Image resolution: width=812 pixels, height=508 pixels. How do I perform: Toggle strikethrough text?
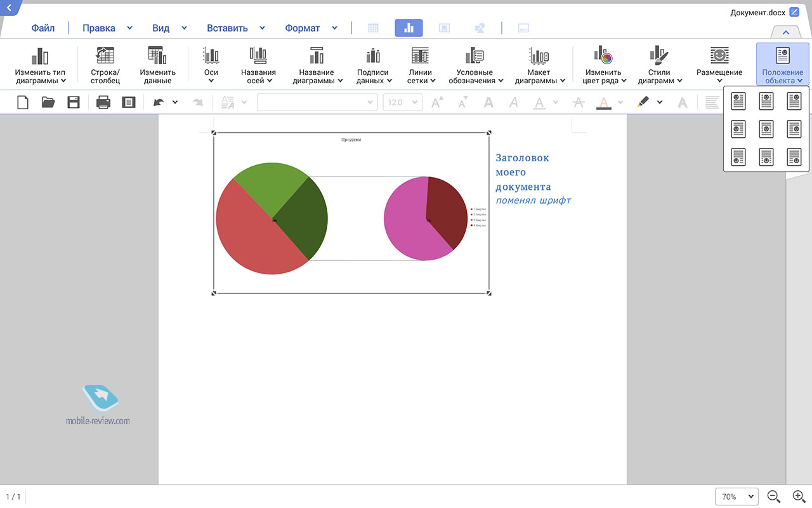click(578, 102)
